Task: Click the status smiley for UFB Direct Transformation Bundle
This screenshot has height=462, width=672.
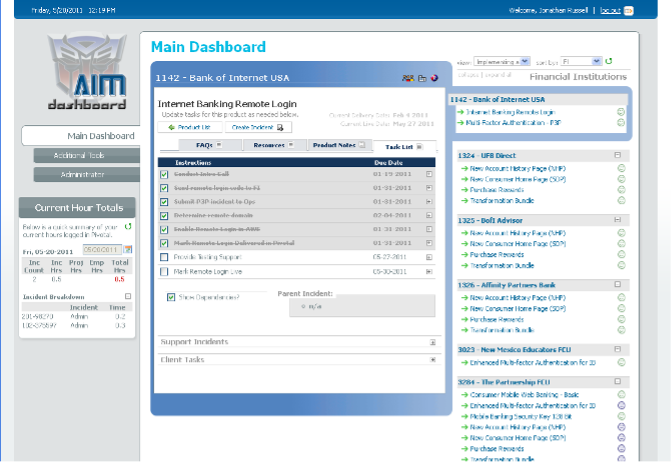Action: click(621, 200)
